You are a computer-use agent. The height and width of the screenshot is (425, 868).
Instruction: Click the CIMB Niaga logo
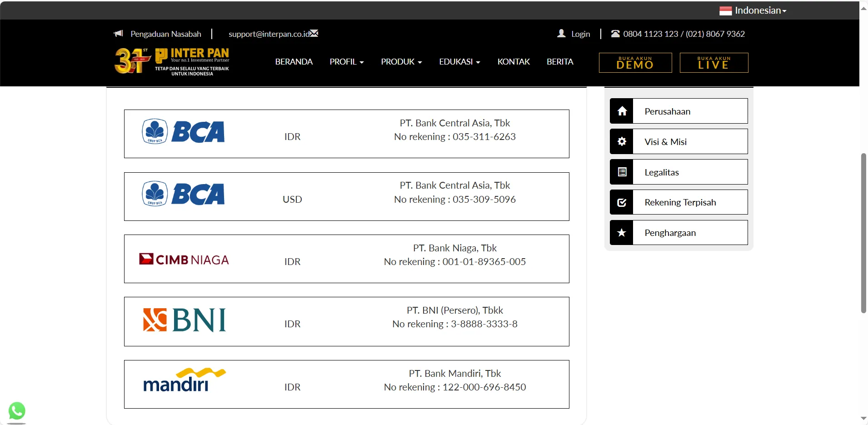coord(184,260)
